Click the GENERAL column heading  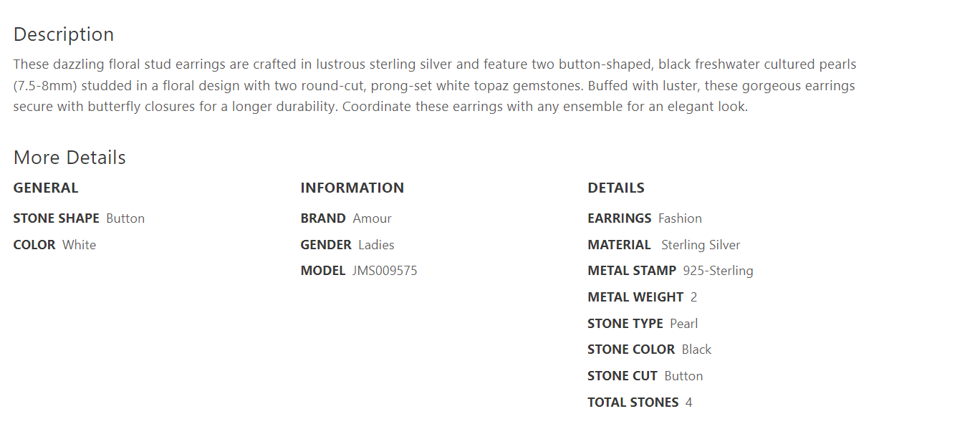pyautogui.click(x=46, y=188)
